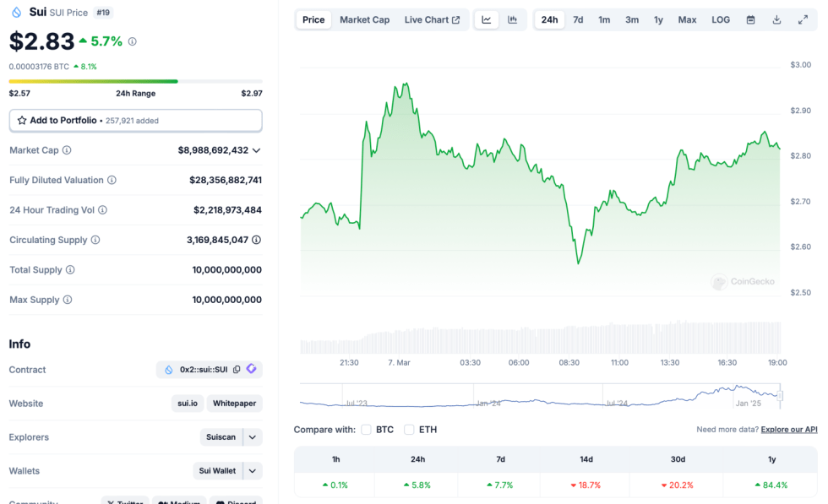Click info icon beside Circulating Supply
The width and height of the screenshot is (828, 504).
coord(95,240)
